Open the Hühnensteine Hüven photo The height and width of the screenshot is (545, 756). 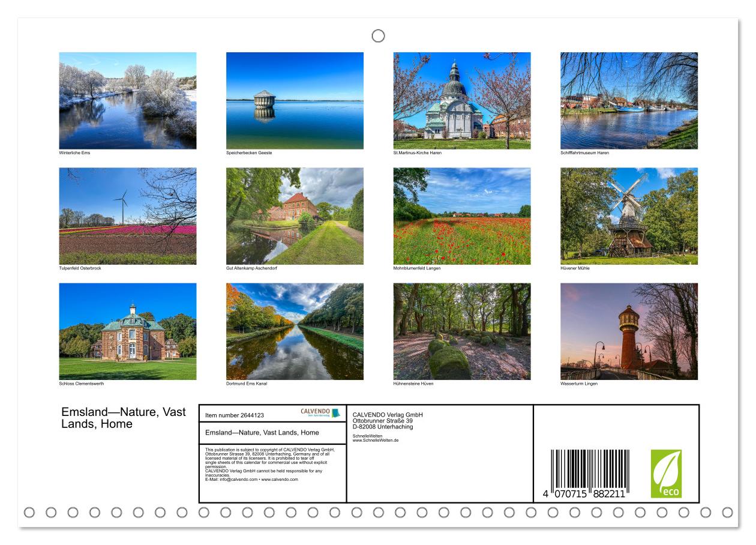pos(462,331)
